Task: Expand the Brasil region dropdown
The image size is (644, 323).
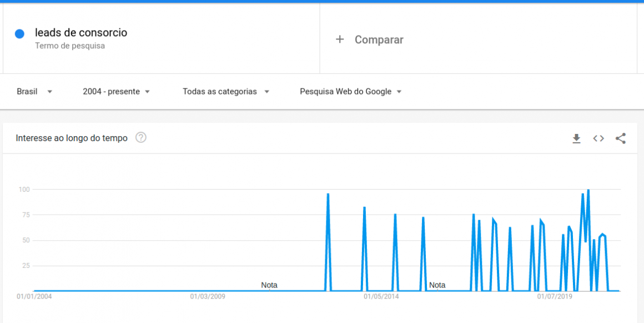Action: click(34, 92)
